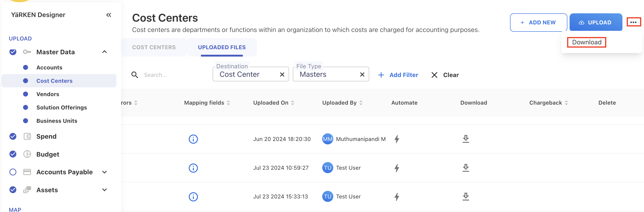
Task: Click the search magnifier icon
Action: pos(134,75)
